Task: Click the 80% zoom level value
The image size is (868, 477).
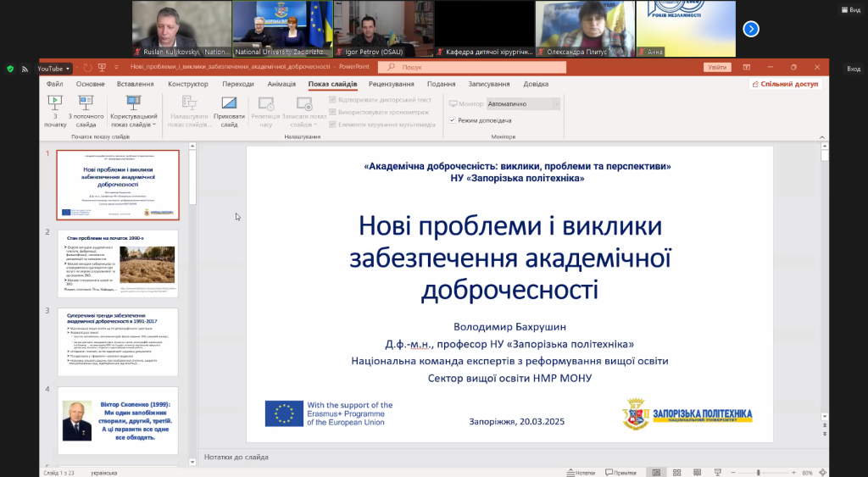Action: pyautogui.click(x=807, y=473)
